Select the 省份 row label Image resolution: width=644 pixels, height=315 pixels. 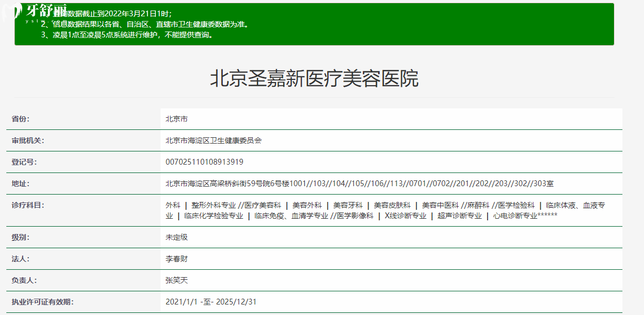tap(21, 119)
